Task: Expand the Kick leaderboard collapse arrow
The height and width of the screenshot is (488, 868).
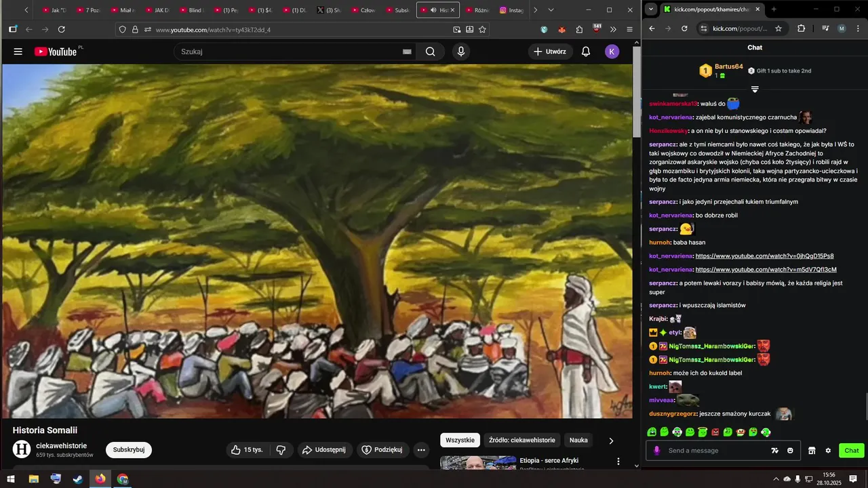Action: pyautogui.click(x=755, y=89)
